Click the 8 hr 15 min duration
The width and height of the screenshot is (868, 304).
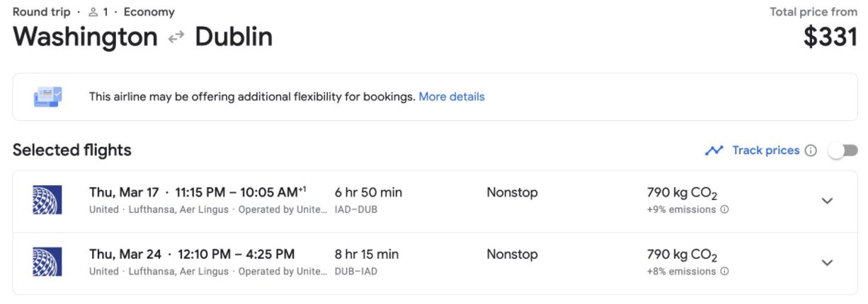366,254
